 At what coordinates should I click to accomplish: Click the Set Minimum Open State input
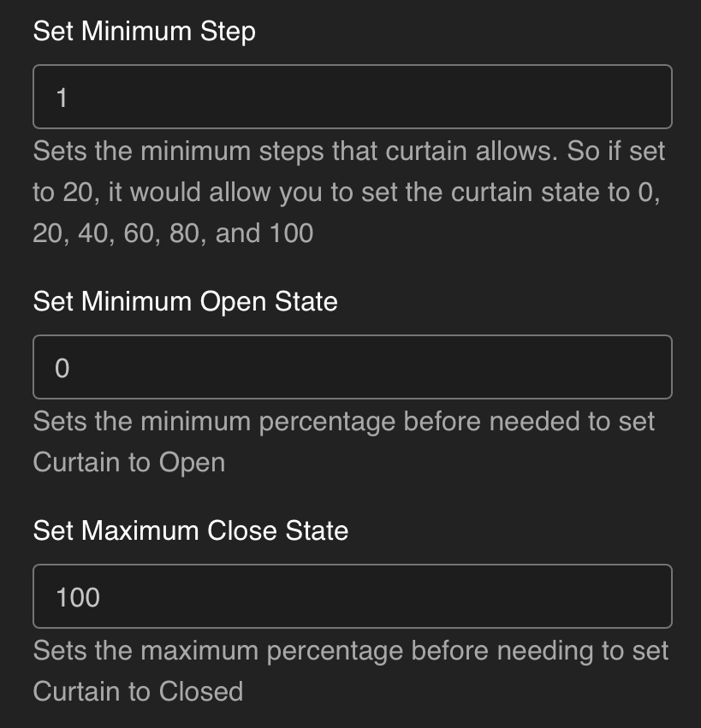(351, 367)
